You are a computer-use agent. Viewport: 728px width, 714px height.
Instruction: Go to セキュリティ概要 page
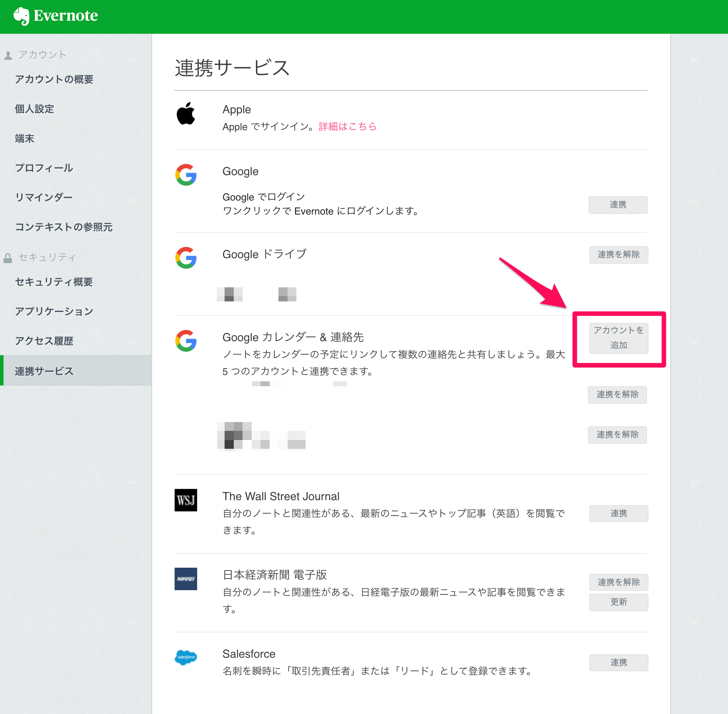pos(54,282)
